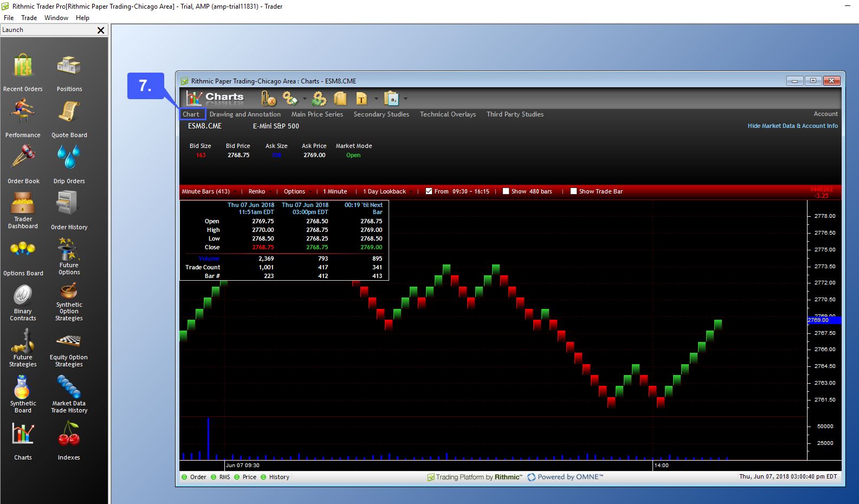Open the Indexes launcher icon
Viewport: 859px width, 504px height.
(69, 434)
